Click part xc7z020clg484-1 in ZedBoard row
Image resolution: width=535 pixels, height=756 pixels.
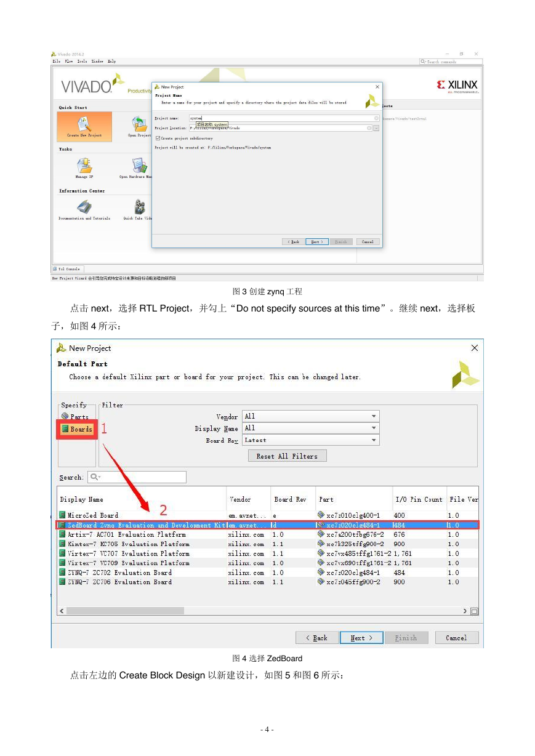point(353,525)
